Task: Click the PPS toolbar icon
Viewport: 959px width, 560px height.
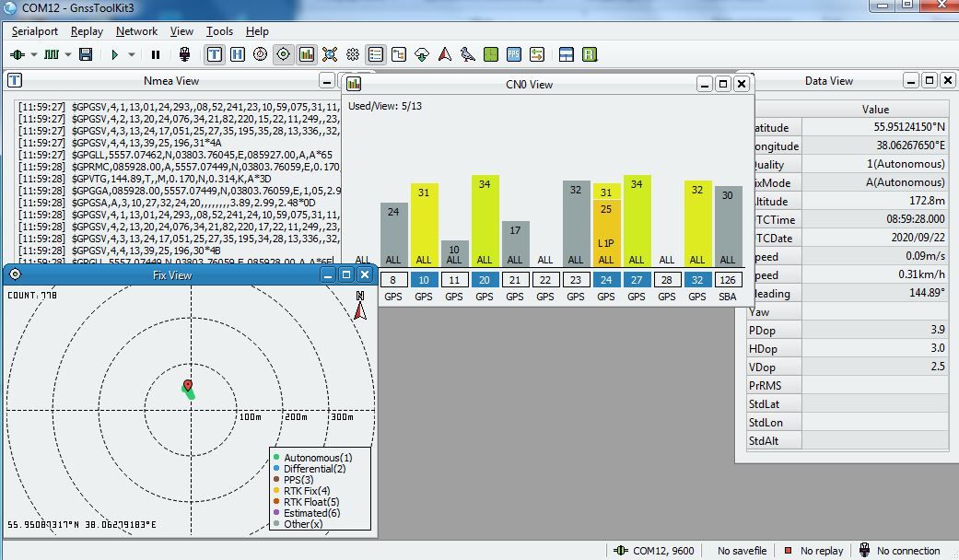Action: point(514,55)
